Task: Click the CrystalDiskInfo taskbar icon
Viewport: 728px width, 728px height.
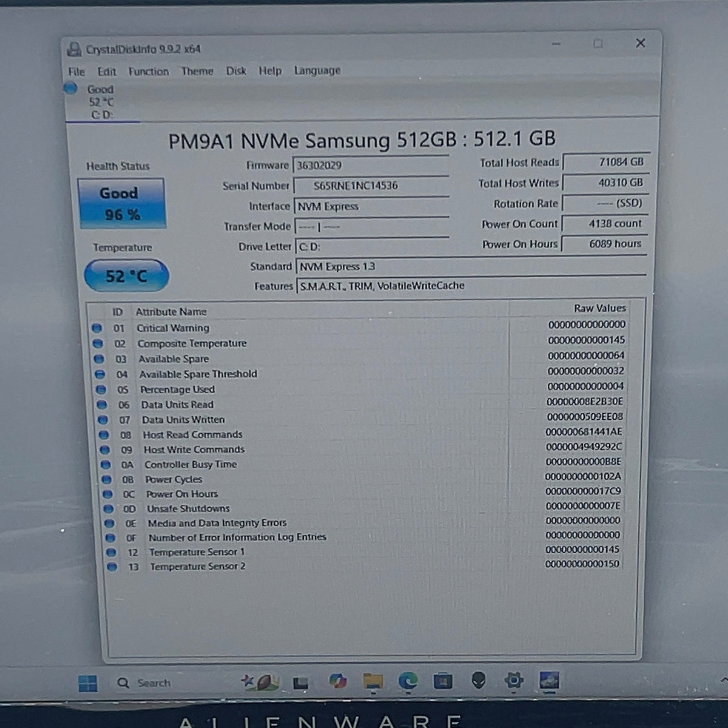Action: (x=549, y=680)
